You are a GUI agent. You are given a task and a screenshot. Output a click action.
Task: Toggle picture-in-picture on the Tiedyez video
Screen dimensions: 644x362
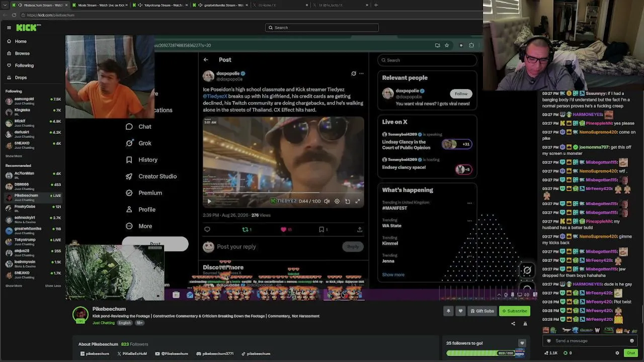[347, 201]
